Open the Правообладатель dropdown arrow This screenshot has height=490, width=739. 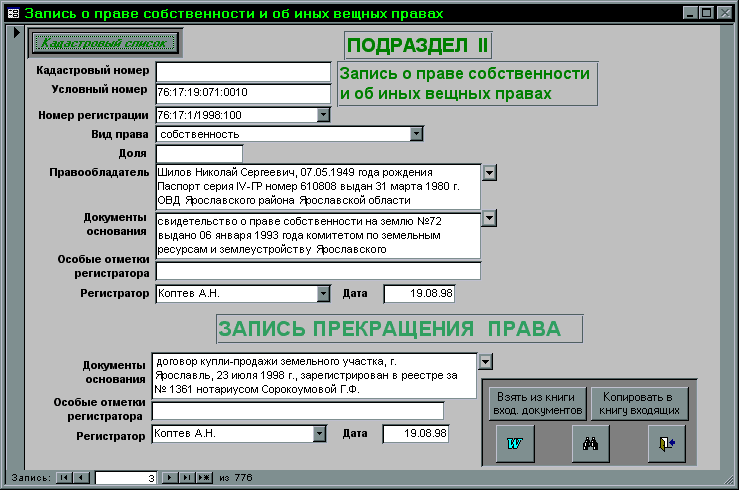(x=489, y=172)
